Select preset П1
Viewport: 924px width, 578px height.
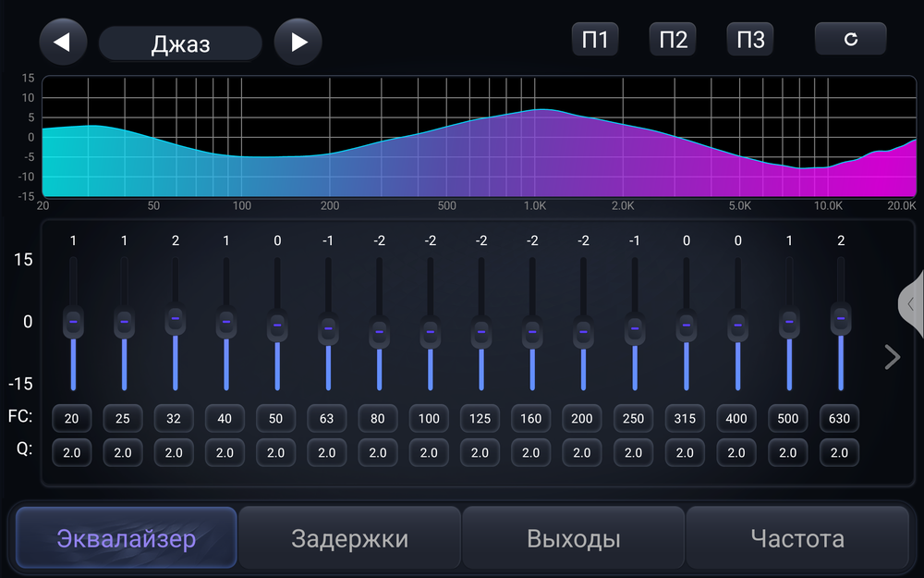[595, 39]
